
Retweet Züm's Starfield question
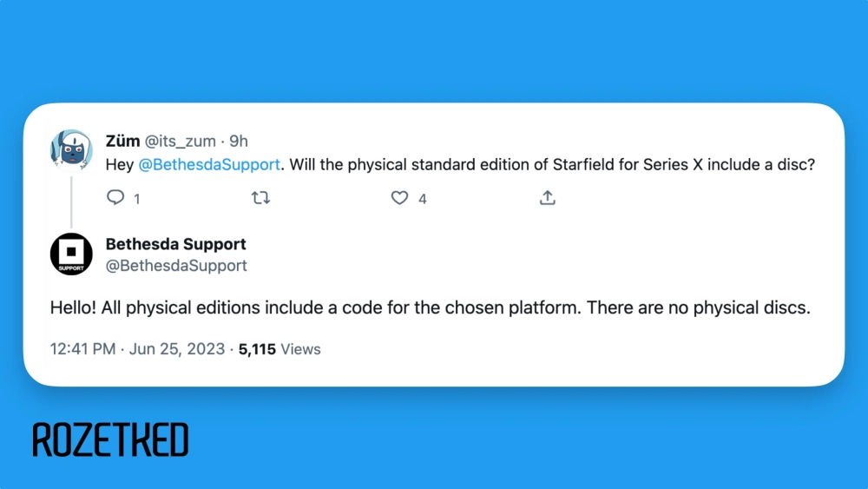coord(260,198)
